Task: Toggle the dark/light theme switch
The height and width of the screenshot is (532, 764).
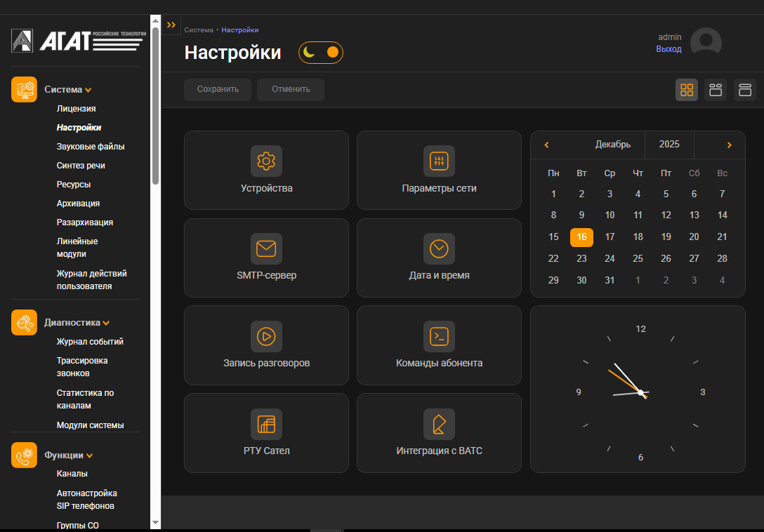Action: (321, 52)
